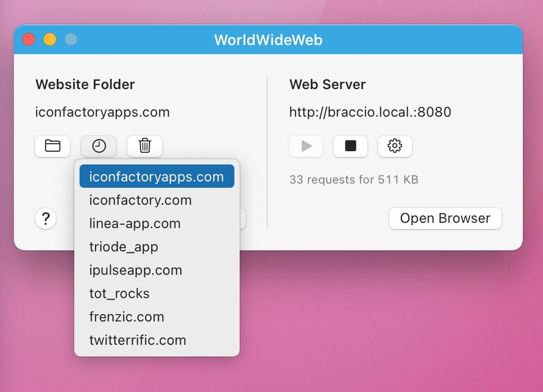Screen dimensions: 543x392
Task: Open server settings via the gear icon
Action: pyautogui.click(x=395, y=146)
